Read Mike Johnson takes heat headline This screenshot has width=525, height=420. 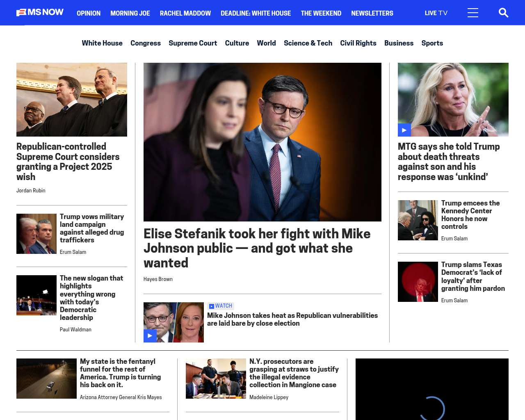[292, 319]
